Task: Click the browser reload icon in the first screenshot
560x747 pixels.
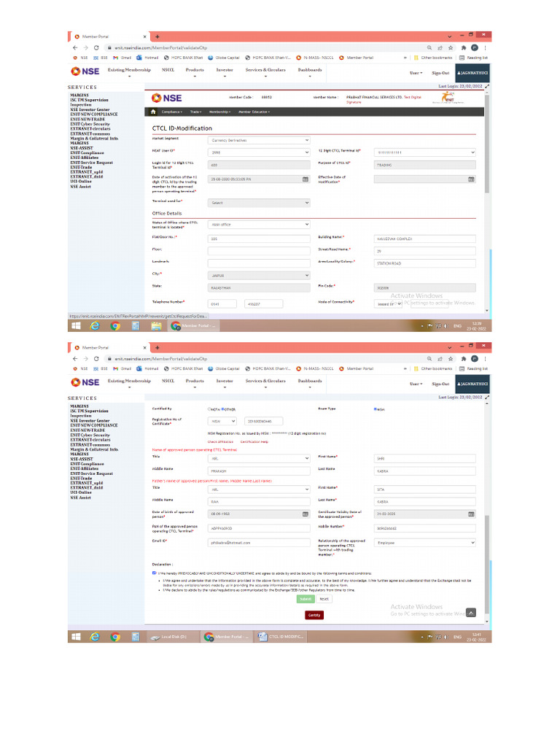Action: pyautogui.click(x=96, y=47)
